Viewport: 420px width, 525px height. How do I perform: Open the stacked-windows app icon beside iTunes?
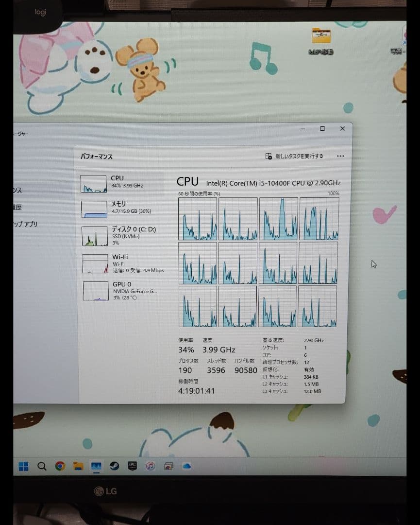(x=168, y=466)
